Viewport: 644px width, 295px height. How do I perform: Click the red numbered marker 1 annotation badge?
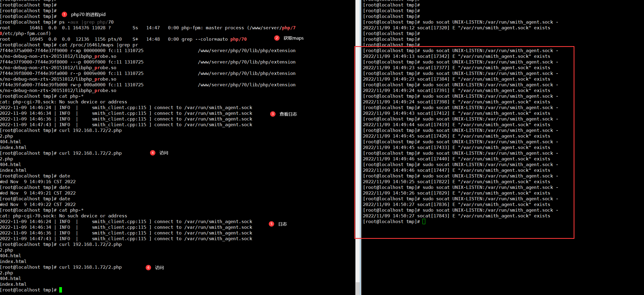click(x=64, y=14)
